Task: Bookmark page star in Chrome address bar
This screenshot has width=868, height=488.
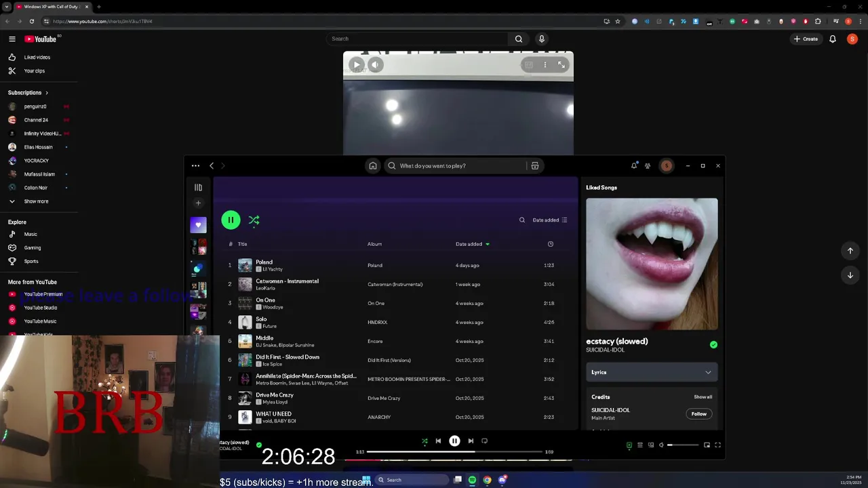Action: click(x=618, y=21)
